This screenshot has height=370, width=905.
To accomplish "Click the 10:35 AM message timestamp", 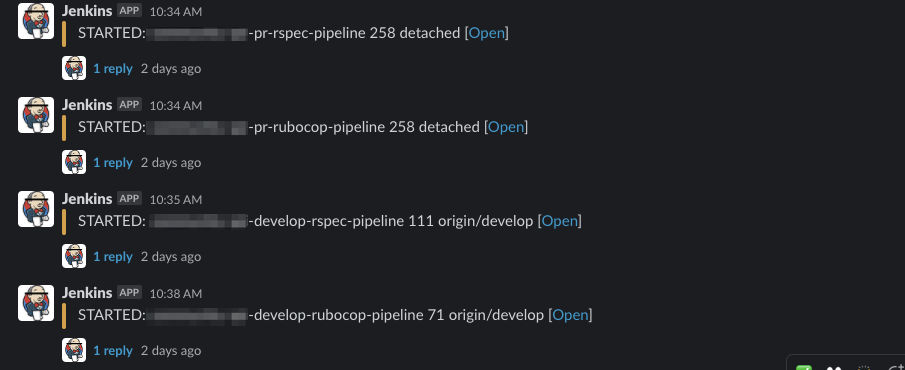I will (x=175, y=200).
